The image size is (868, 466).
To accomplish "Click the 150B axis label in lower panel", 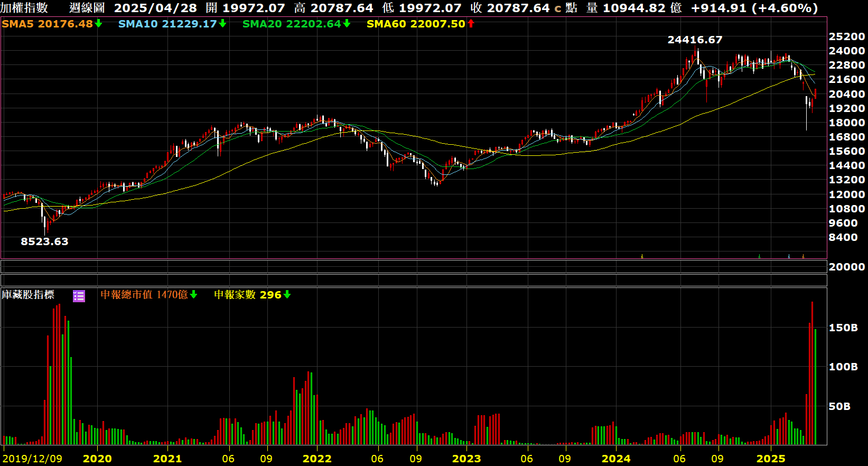I will (843, 328).
